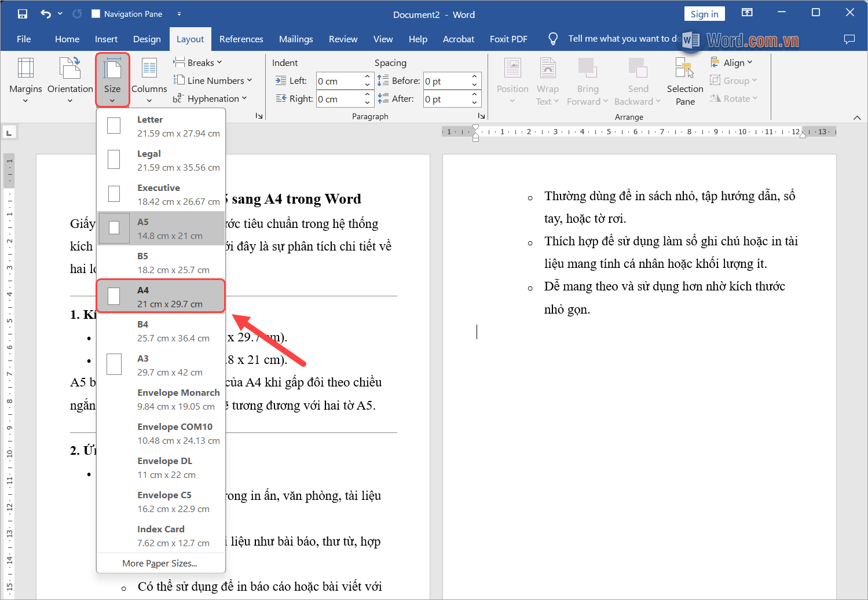Image resolution: width=868 pixels, height=600 pixels.
Task: Click the Save icon in title bar
Action: (23, 14)
